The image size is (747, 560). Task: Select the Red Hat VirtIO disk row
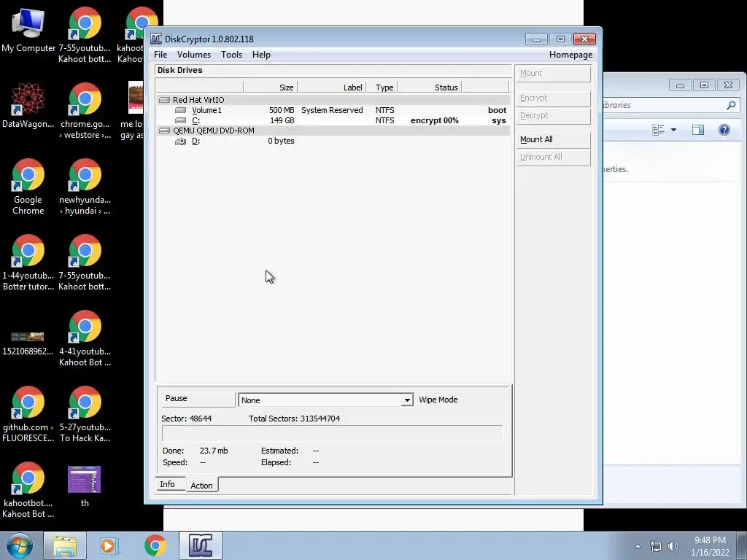[333, 99]
